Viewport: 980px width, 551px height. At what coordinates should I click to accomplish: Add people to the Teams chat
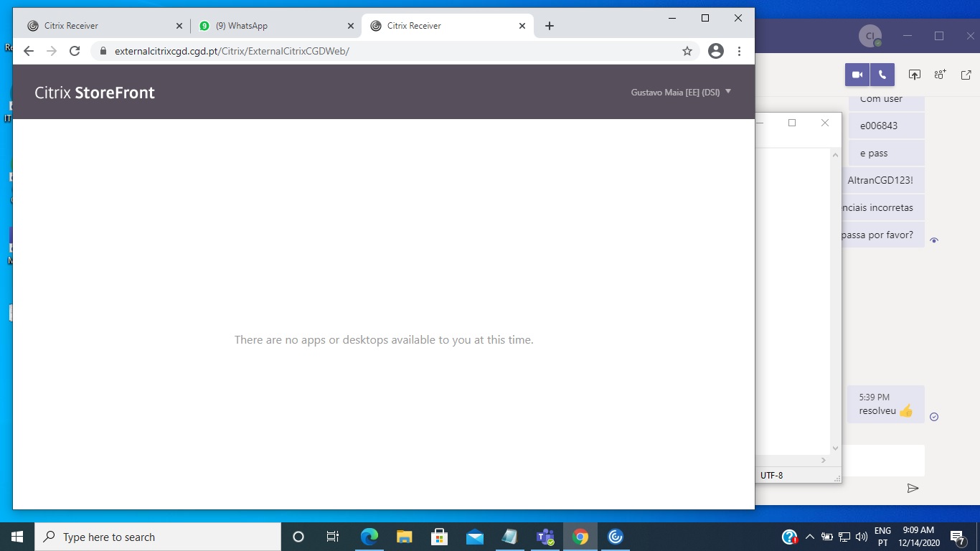(x=940, y=75)
